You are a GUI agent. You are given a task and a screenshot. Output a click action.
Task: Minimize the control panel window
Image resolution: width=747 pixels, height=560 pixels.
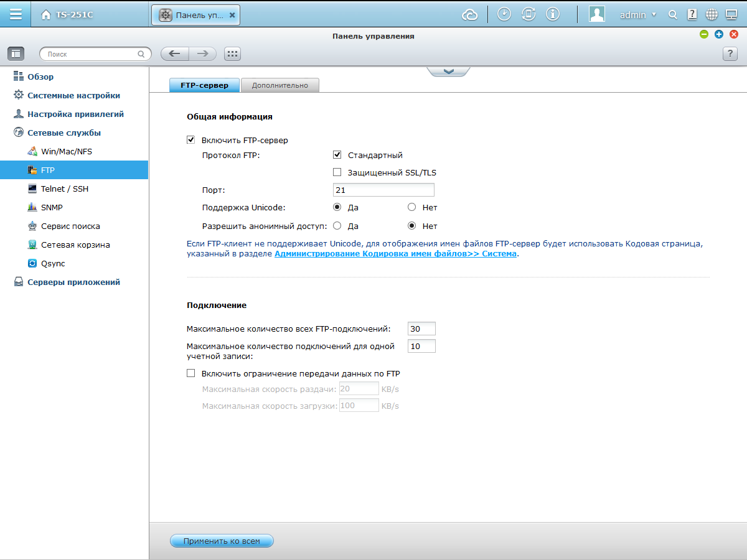[x=704, y=35]
